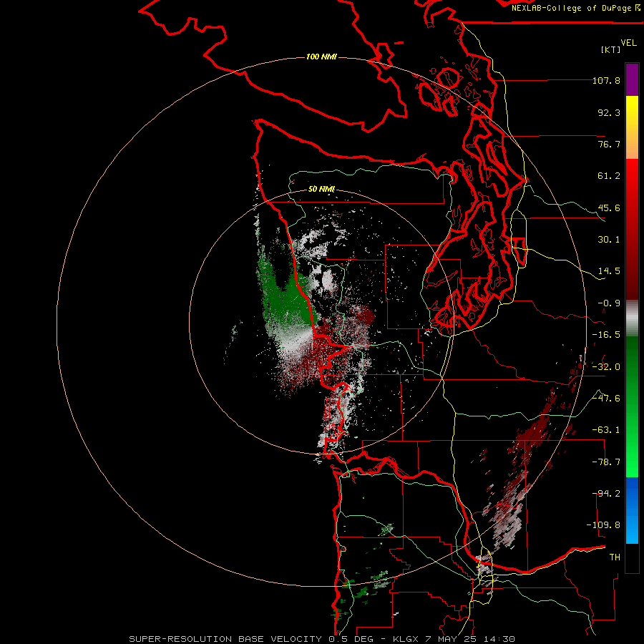The width and height of the screenshot is (644, 644).
Task: Click the KLGX radar site identifier
Action: [x=406, y=639]
